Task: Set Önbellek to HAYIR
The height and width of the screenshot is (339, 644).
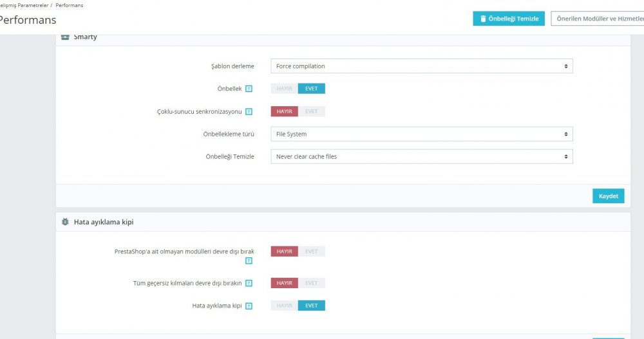Action: point(284,89)
